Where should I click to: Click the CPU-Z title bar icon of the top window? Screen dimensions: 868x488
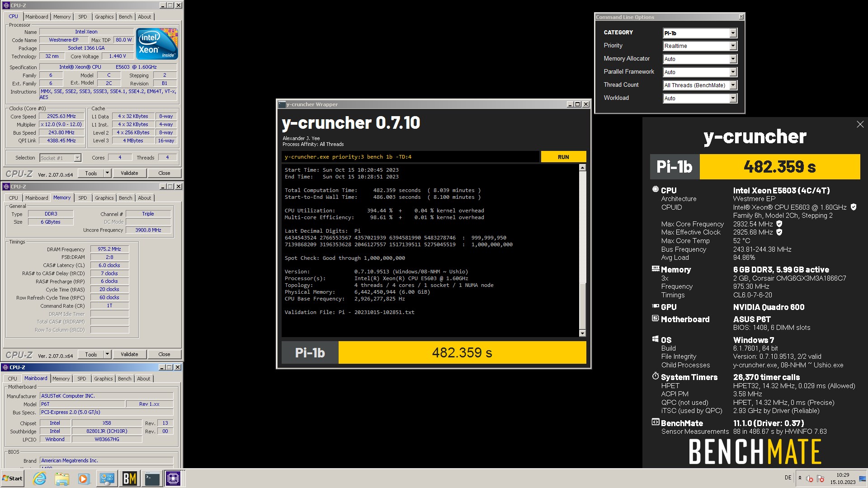(6, 5)
